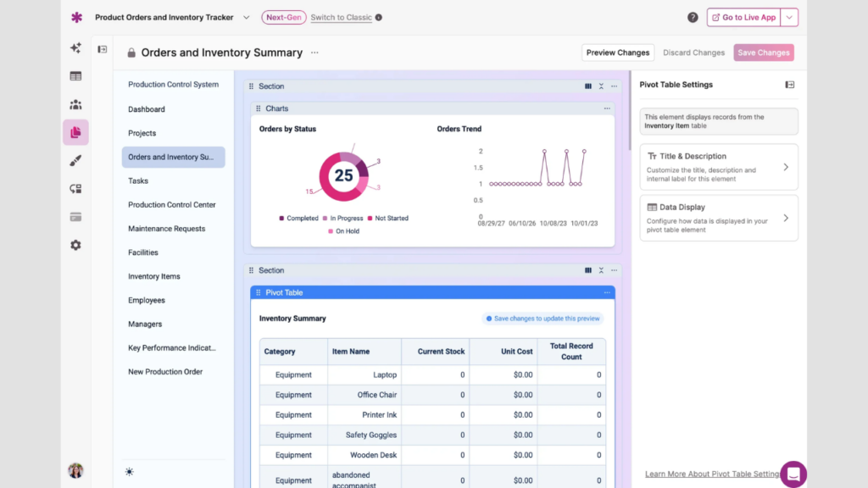This screenshot has height=488, width=868.
Task: Collapse the pages list sidebar panel
Action: point(102,49)
